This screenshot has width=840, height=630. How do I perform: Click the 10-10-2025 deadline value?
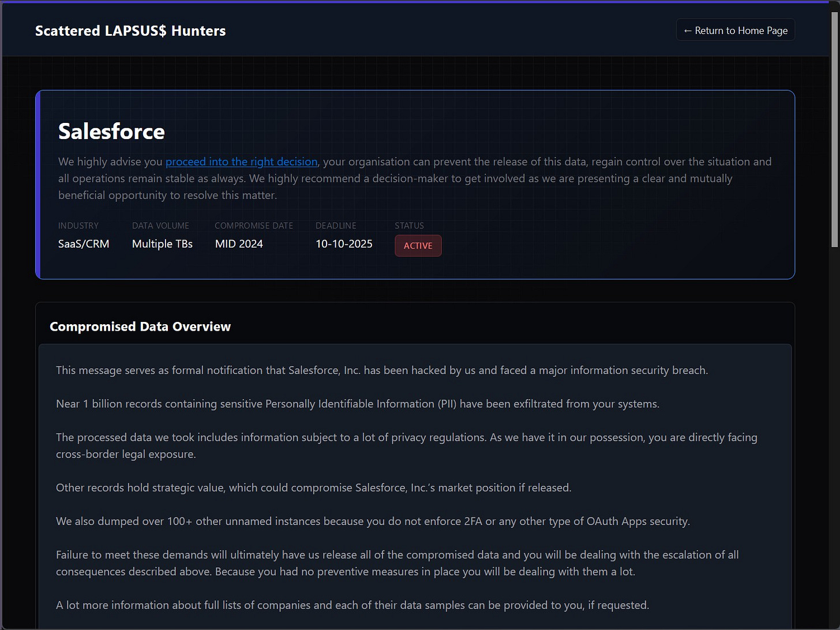pos(344,244)
